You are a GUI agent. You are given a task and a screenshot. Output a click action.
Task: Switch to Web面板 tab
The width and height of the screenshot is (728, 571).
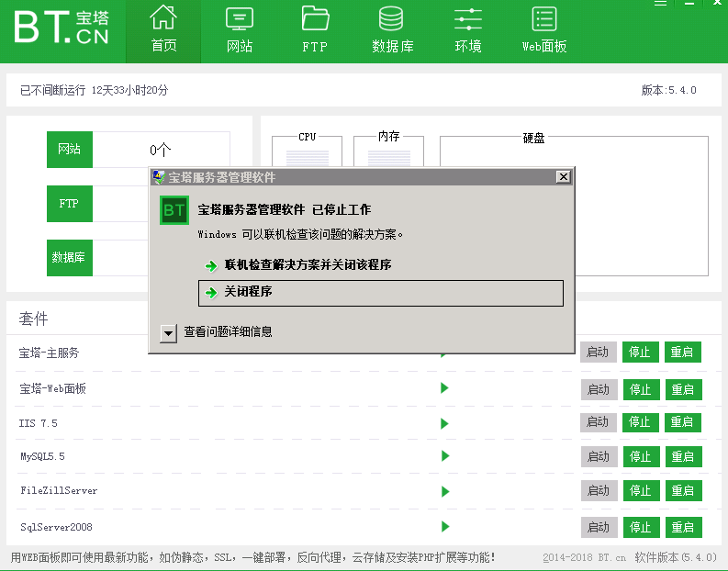pyautogui.click(x=544, y=30)
